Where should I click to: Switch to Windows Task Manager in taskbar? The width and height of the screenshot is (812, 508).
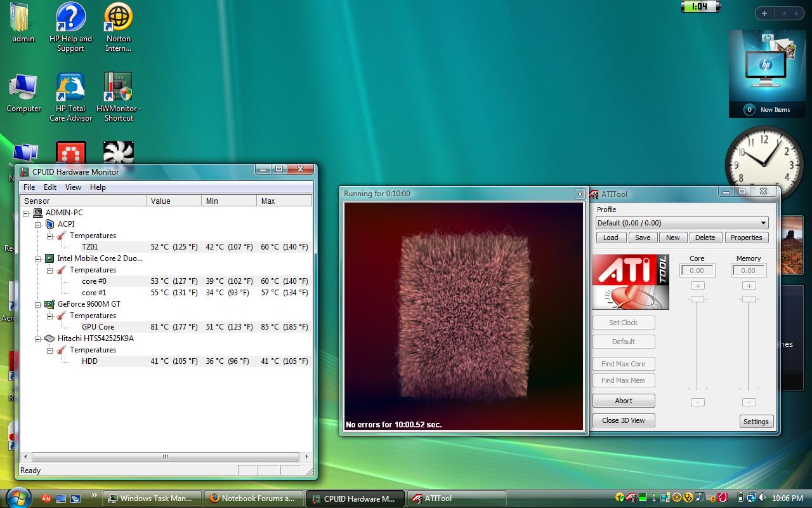[x=152, y=498]
